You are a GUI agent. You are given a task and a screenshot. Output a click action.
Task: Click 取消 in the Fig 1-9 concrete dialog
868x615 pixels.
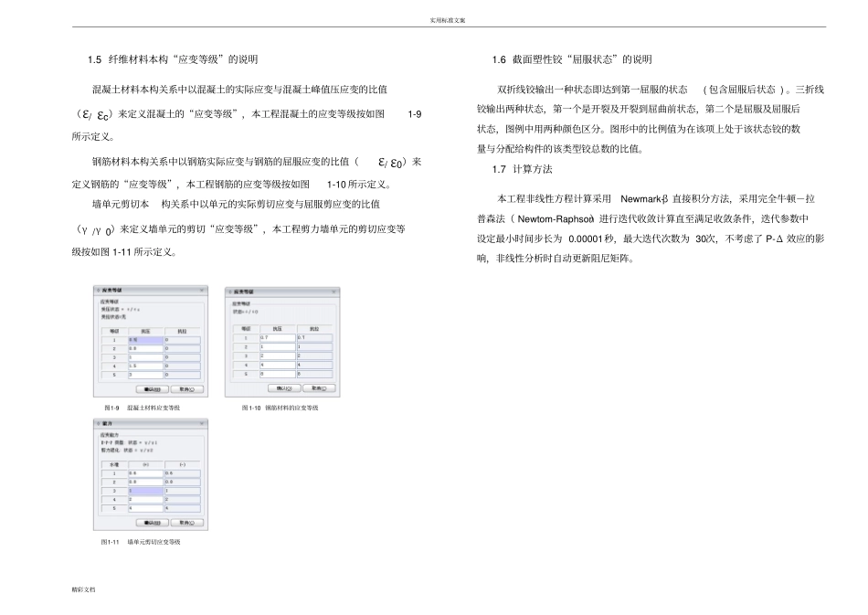coord(187,389)
